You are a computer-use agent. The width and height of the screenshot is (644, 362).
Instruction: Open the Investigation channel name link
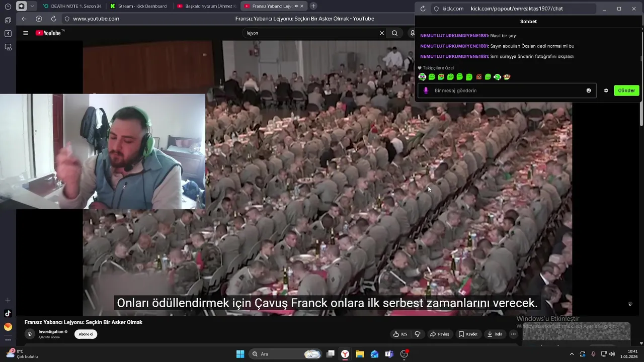pos(51,332)
